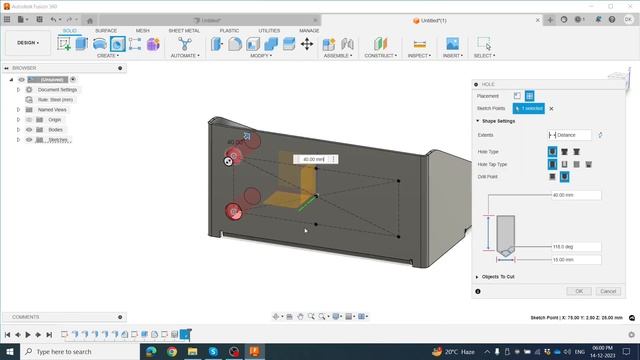Switch to the Mesh tab
640x360 pixels.
pos(142,31)
